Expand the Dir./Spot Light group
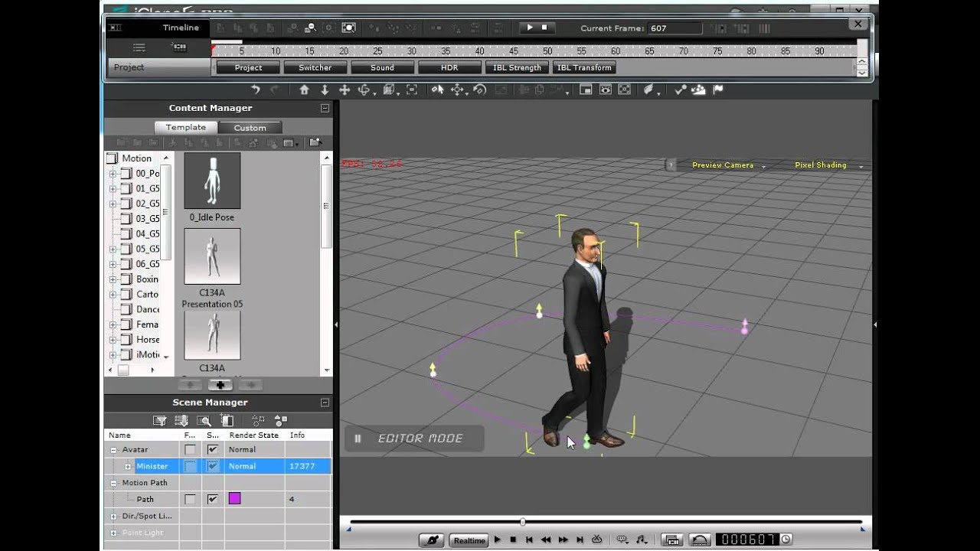Viewport: 980px width, 551px height. click(113, 516)
